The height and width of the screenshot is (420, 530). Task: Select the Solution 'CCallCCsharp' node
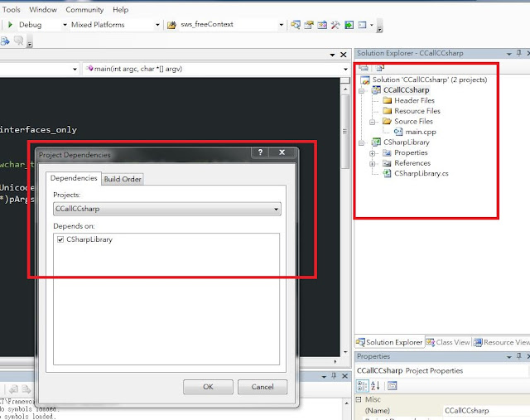[x=430, y=80]
